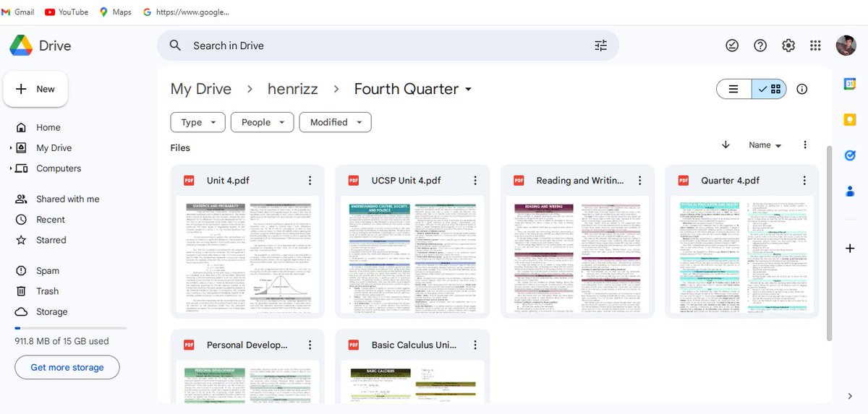Screen dimensions: 868x414
Task: Open the Google apps grid
Action: pos(816,46)
